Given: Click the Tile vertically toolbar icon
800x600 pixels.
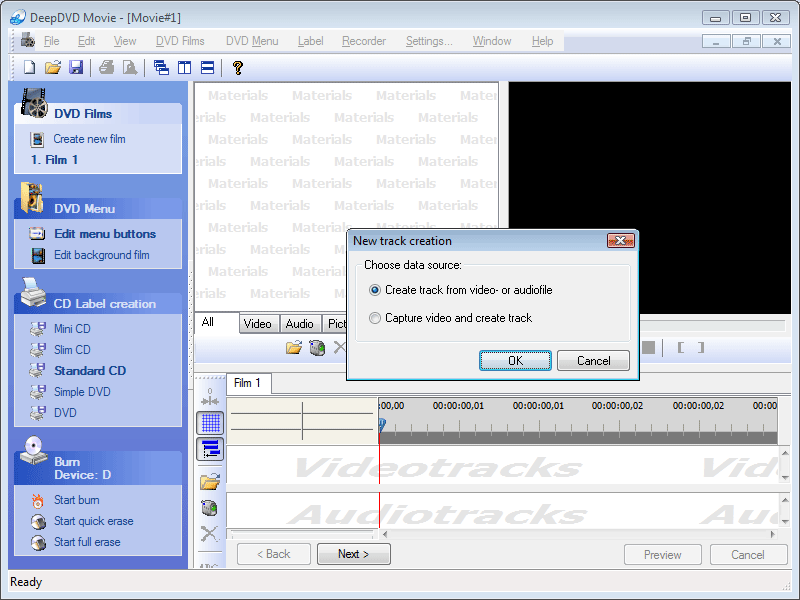Looking at the screenshot, I should pyautogui.click(x=184, y=67).
